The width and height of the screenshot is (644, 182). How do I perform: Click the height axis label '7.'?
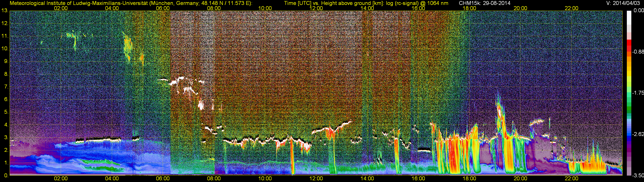(6, 87)
